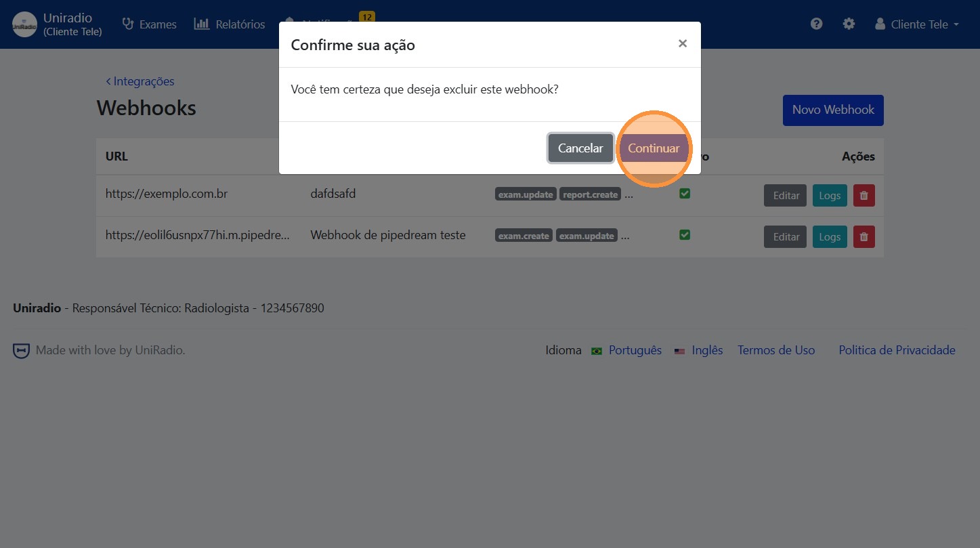Select the Brazilian flag beside Português
The width and height of the screenshot is (980, 548).
(x=596, y=351)
